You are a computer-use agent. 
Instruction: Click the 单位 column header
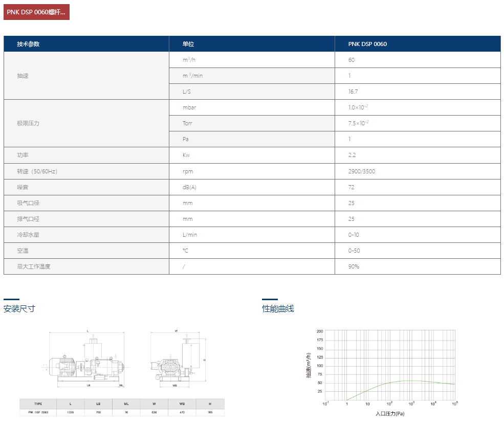click(x=188, y=44)
